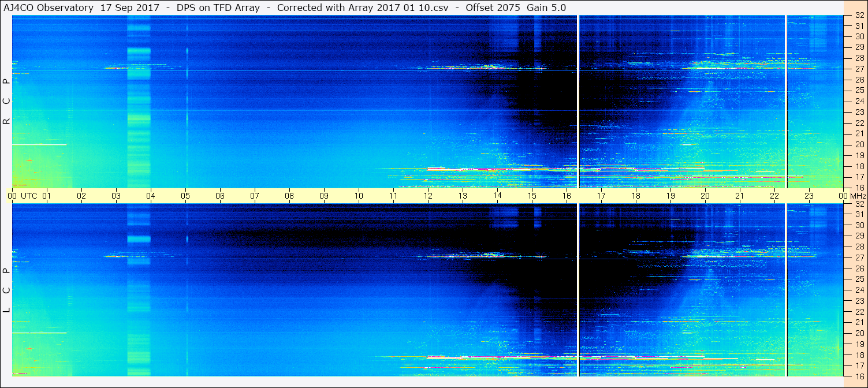Click hour '20' on the time axis
Screen dimensions: 868x388
click(705, 196)
